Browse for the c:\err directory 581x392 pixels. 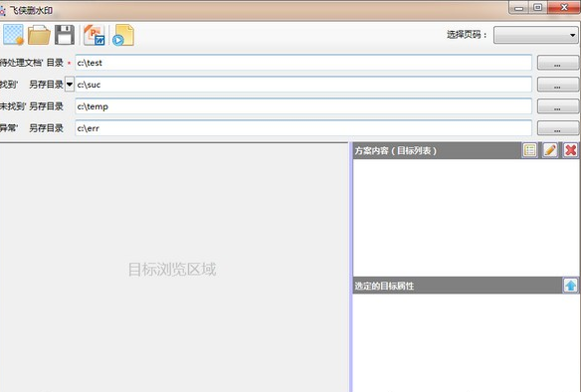pyautogui.click(x=558, y=128)
